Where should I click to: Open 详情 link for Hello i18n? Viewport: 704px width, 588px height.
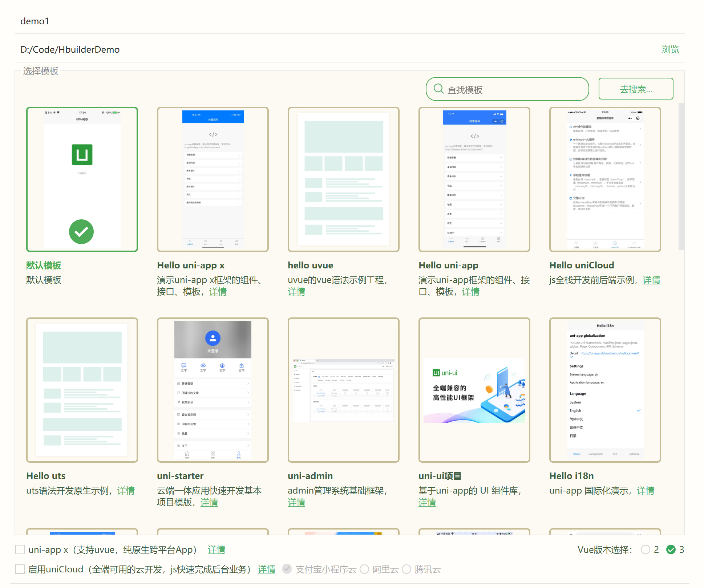pyautogui.click(x=646, y=491)
